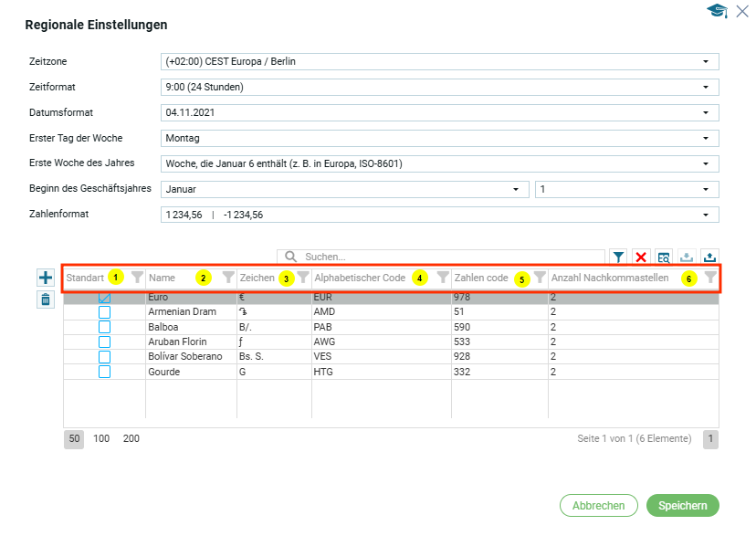Screen dimensions: 756x536
Task: Open the Erster Tag der Woche dropdown
Action: 439,139
